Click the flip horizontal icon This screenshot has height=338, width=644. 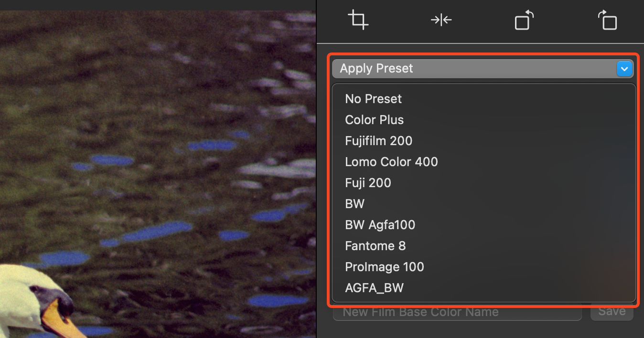click(440, 20)
